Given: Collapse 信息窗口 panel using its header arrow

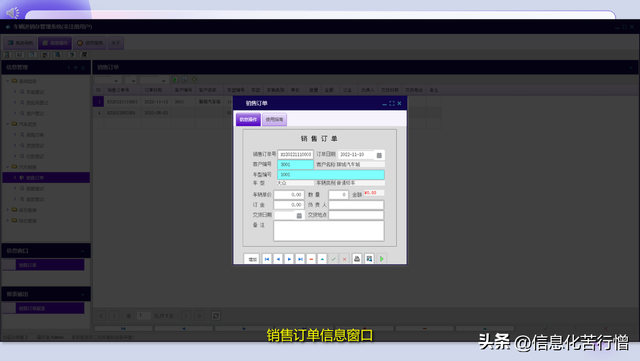Looking at the screenshot, I should [x=83, y=251].
